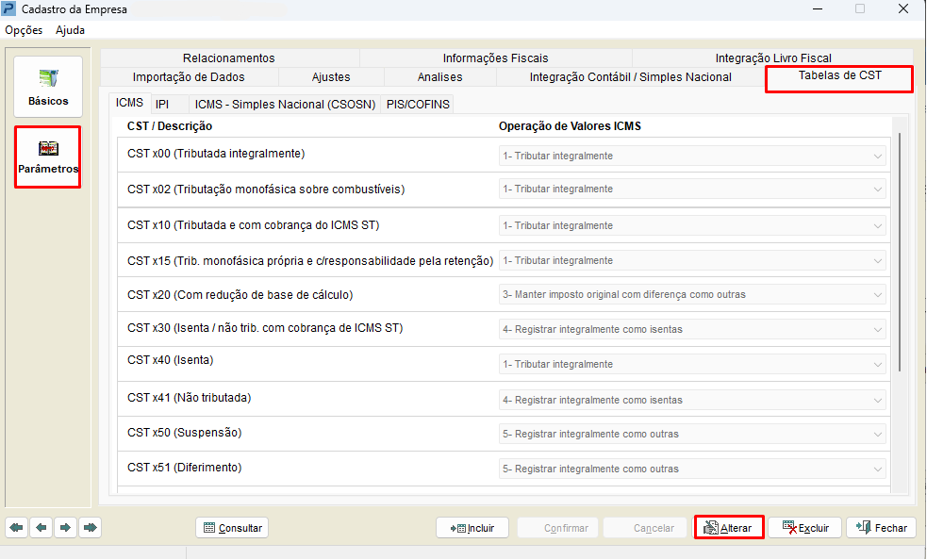This screenshot has height=560, width=927.
Task: Click 'CST x02 (Tributação monofásica sobre combustíveis)' label
Action: pyautogui.click(x=266, y=189)
